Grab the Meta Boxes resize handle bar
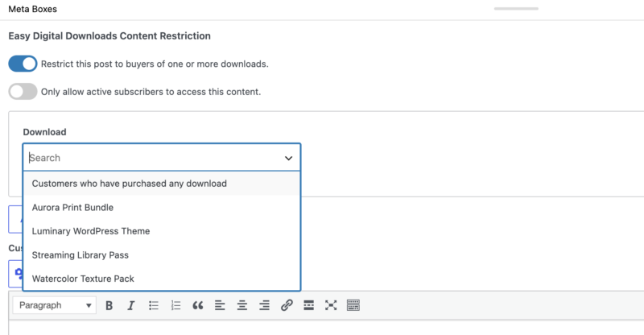The image size is (644, 335). (x=516, y=9)
